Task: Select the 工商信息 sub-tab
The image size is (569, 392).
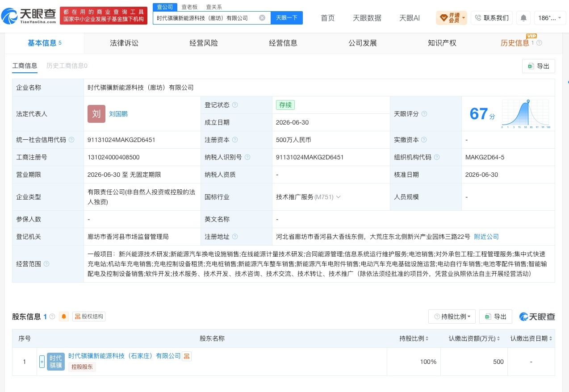Action: (x=25, y=66)
